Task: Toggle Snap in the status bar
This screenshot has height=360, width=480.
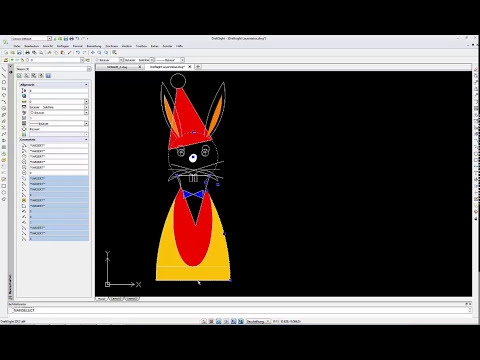Action: (204, 321)
